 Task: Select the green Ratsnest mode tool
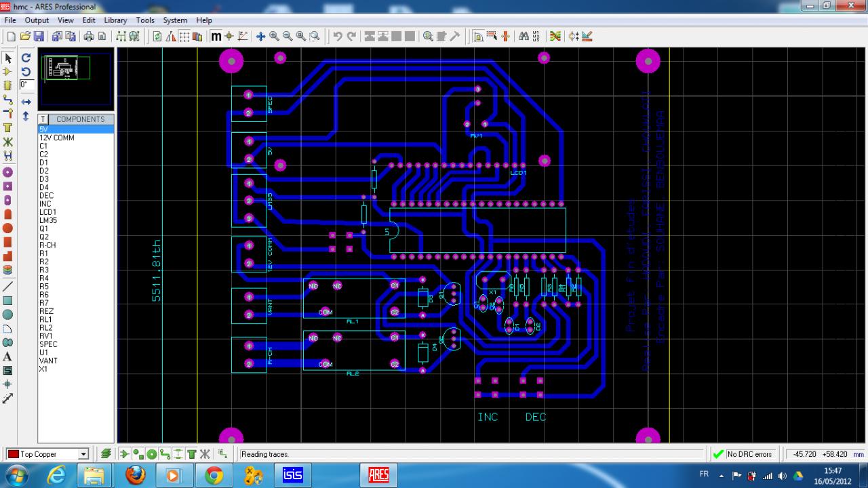8,142
